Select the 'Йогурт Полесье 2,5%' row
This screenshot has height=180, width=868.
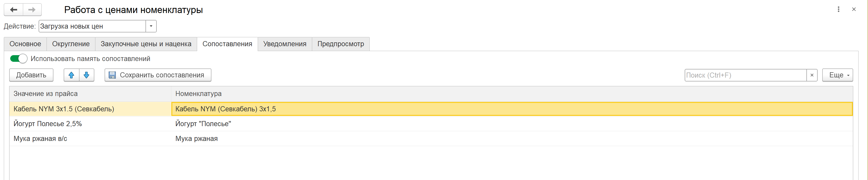431,124
